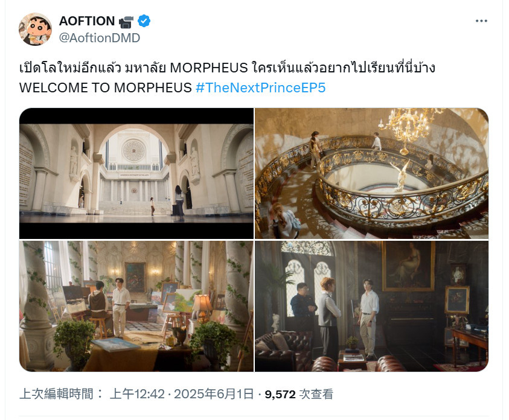Click the WELCOME TO MORPHEUS text
This screenshot has width=509, height=420.
pyautogui.click(x=106, y=87)
